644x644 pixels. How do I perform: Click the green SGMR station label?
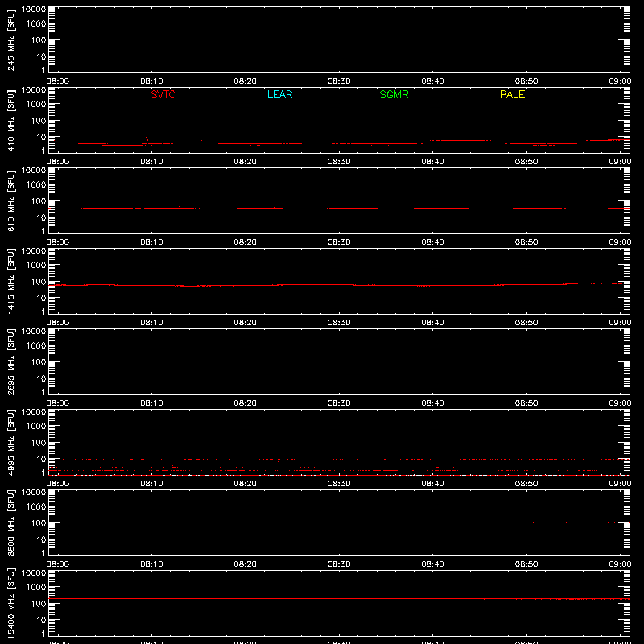click(394, 94)
